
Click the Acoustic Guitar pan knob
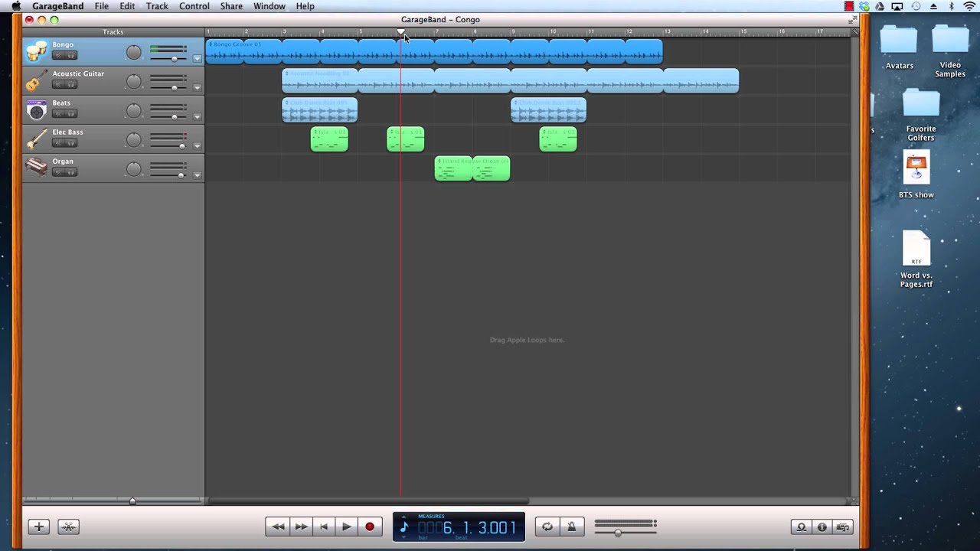tap(134, 81)
